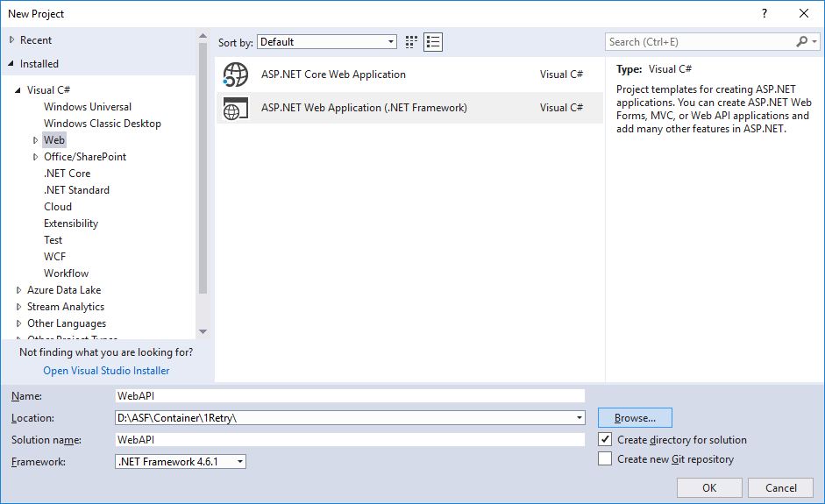The width and height of the screenshot is (825, 504).
Task: Click the Solution name input field
Action: (x=350, y=440)
